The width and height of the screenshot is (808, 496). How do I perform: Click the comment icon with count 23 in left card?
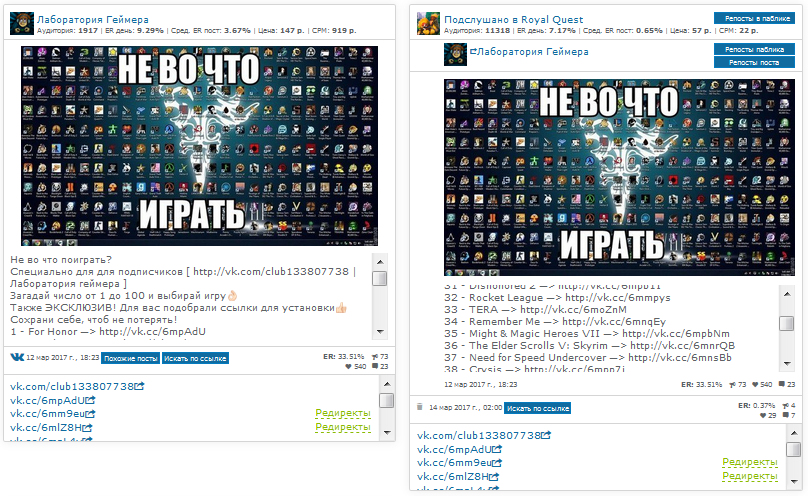pyautogui.click(x=375, y=367)
